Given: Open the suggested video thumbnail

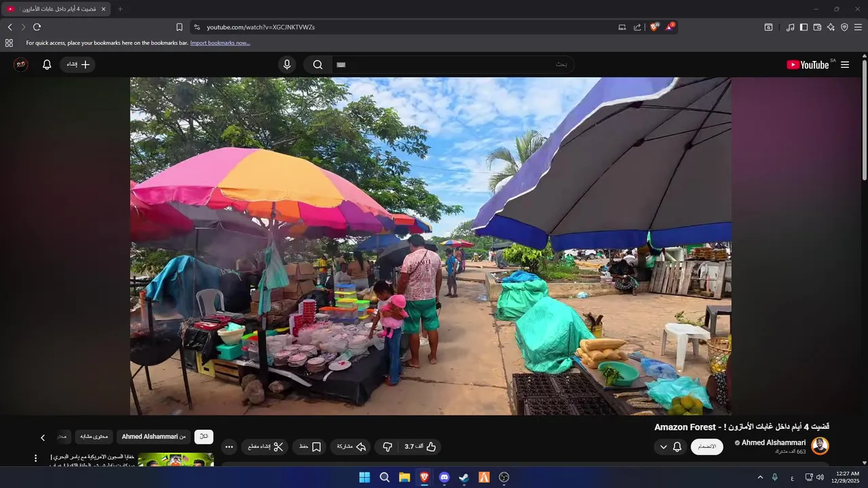Looking at the screenshot, I should (x=176, y=460).
